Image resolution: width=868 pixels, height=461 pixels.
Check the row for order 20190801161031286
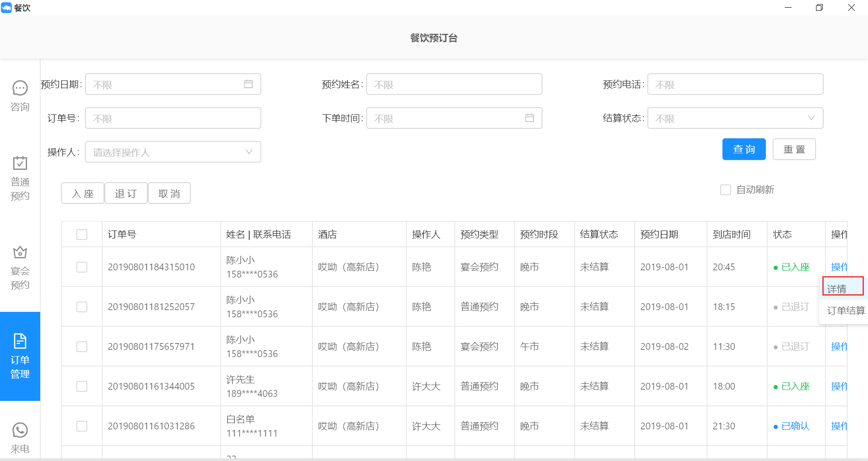point(82,426)
